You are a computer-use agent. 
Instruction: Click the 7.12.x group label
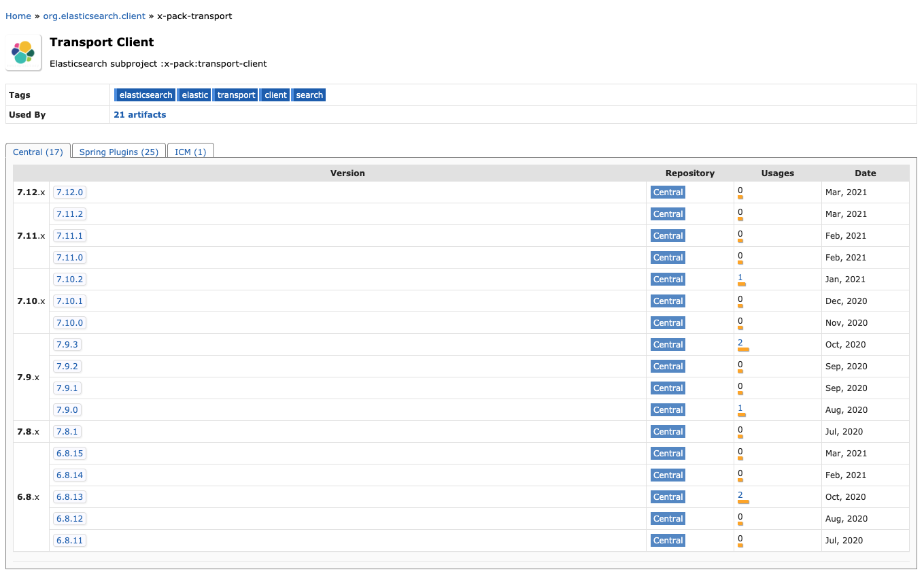pyautogui.click(x=31, y=192)
